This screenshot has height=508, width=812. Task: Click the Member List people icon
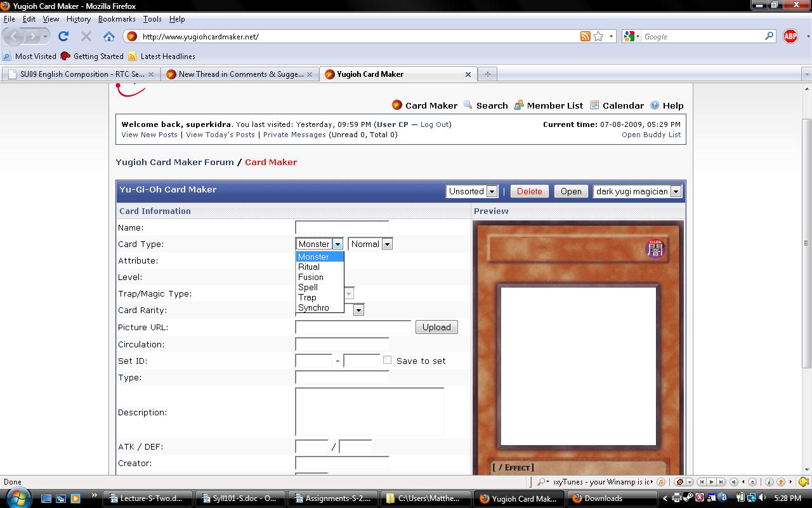tap(518, 105)
